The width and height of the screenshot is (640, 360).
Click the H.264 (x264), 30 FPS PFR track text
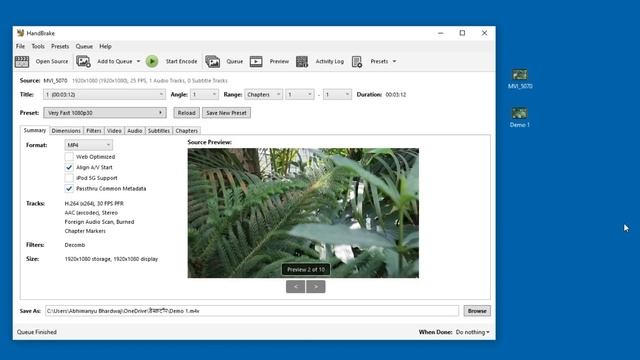94,203
